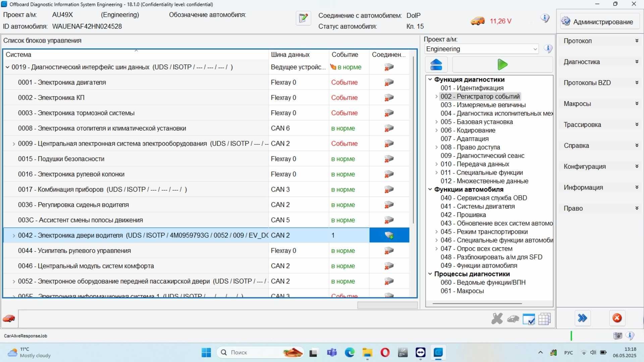Expand the Конфигурация side menu
Image resolution: width=644 pixels, height=362 pixels.
(600, 166)
